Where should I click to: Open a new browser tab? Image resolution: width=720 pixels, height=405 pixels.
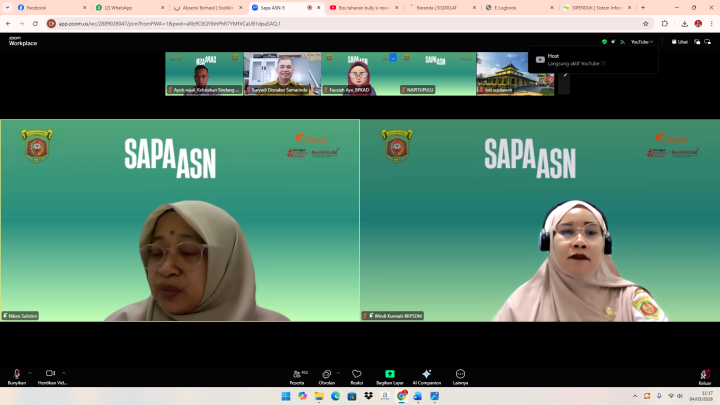pyautogui.click(x=643, y=8)
